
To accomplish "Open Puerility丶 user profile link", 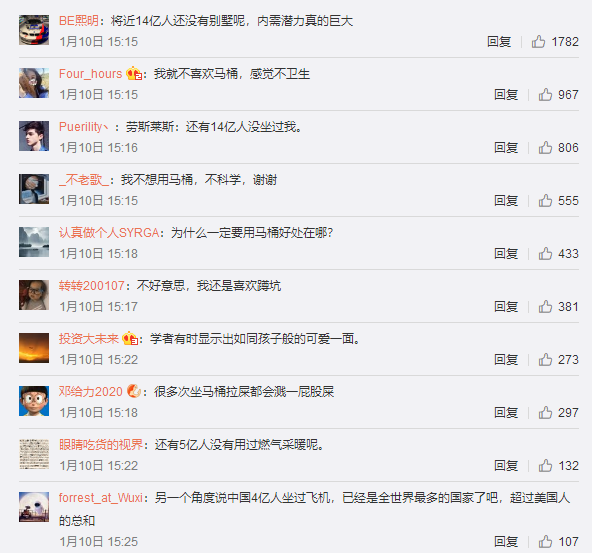I will 83,127.
